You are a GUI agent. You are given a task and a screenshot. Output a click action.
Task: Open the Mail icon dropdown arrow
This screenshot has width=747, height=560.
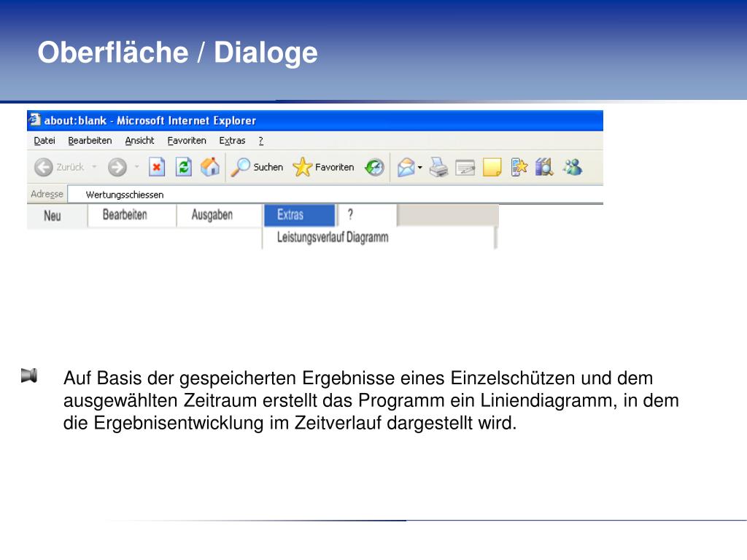419,168
